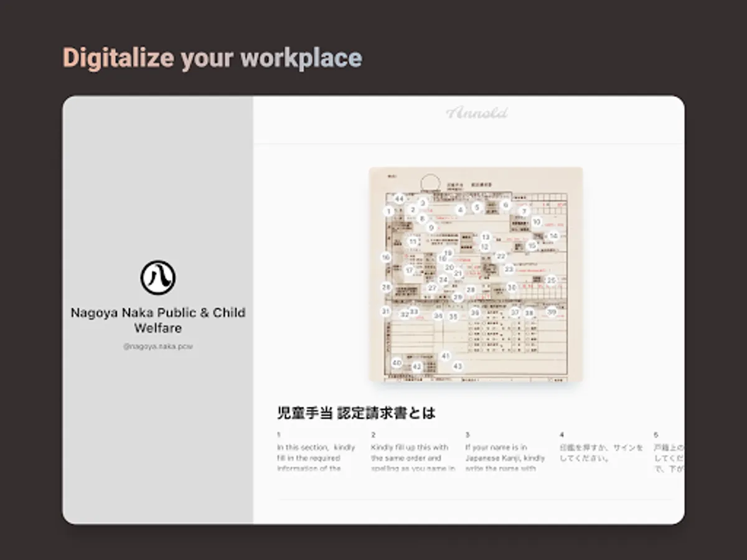Open annotation marker 35 on the form
Screen dimensions: 747x560
pyautogui.click(x=453, y=317)
